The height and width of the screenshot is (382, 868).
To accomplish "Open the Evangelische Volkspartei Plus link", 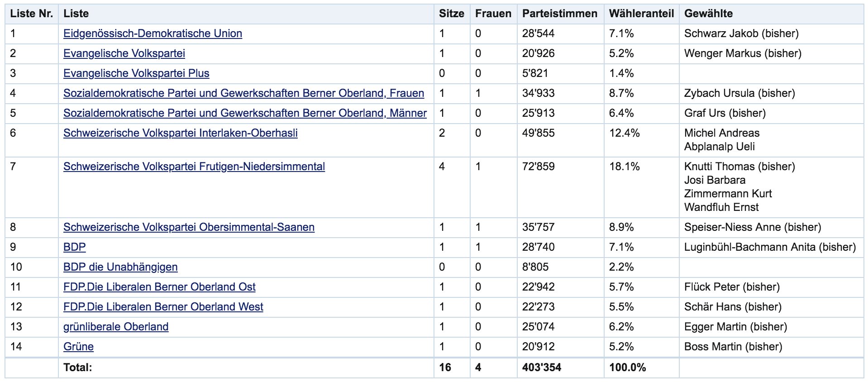I will [136, 73].
